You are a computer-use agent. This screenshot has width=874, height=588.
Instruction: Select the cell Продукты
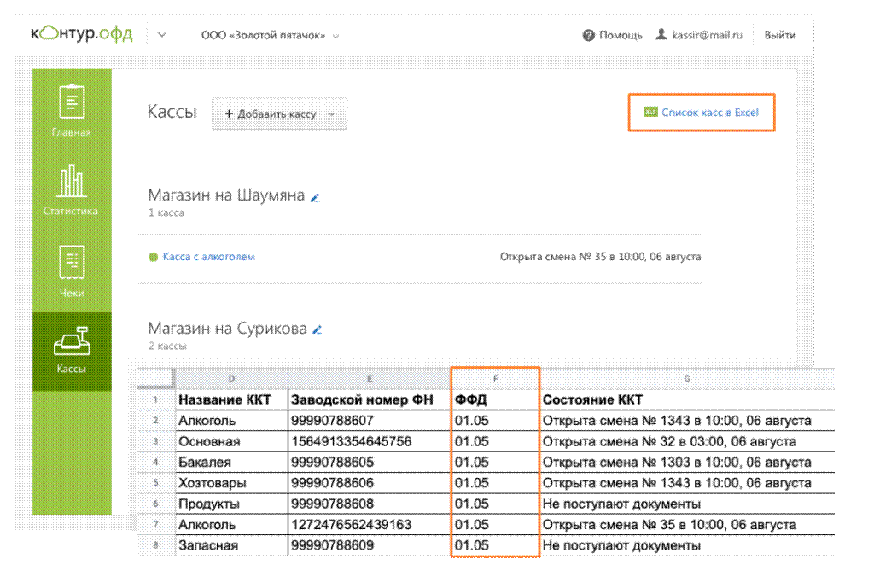point(231,504)
